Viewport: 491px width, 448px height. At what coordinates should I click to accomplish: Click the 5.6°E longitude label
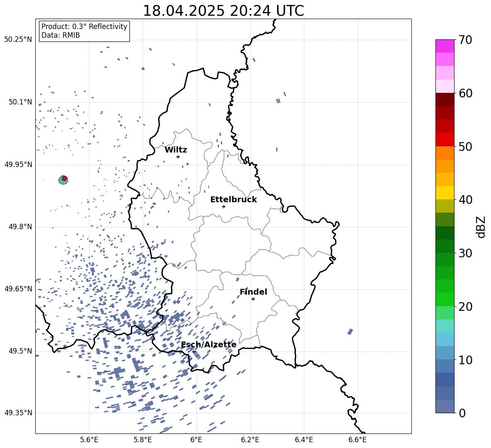[x=89, y=440]
